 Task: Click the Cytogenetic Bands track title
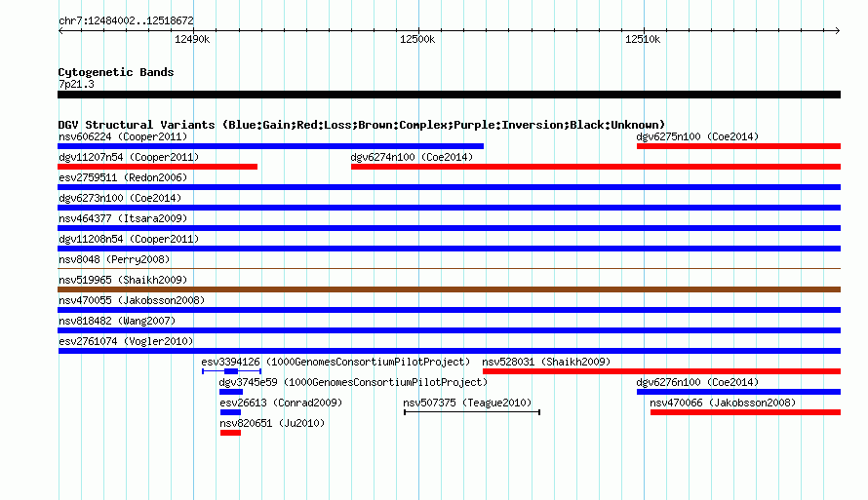[116, 72]
